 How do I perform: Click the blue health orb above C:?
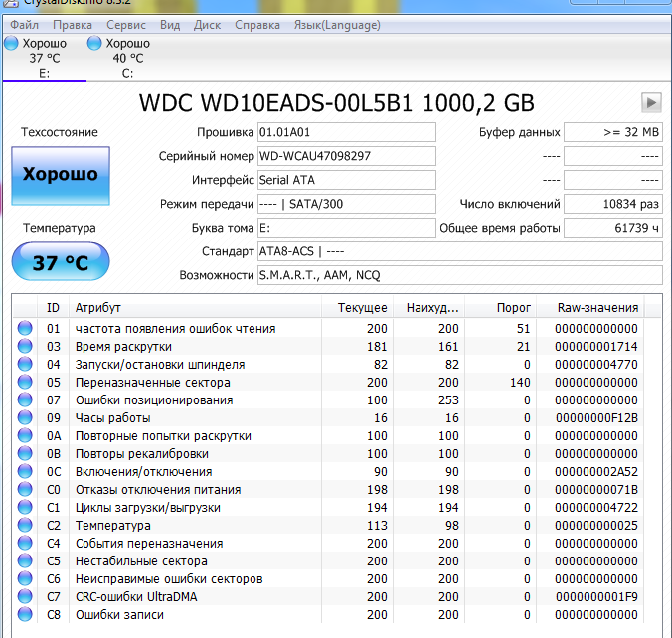(94, 43)
